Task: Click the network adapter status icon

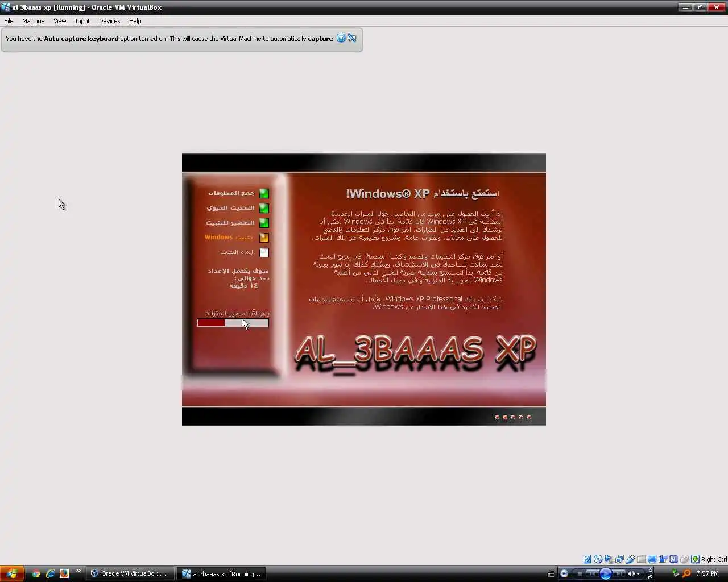Action: point(609,559)
